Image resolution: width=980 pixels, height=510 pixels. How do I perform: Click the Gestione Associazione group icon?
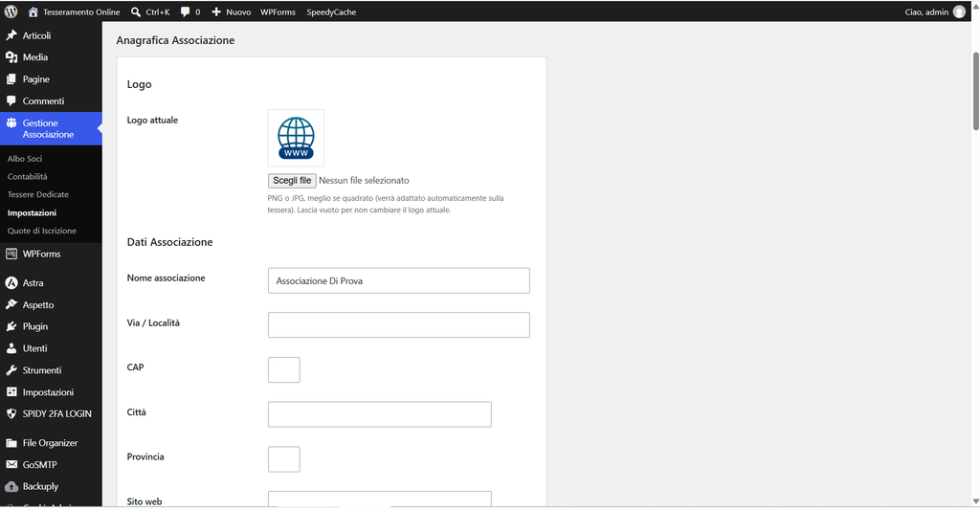coord(11,123)
